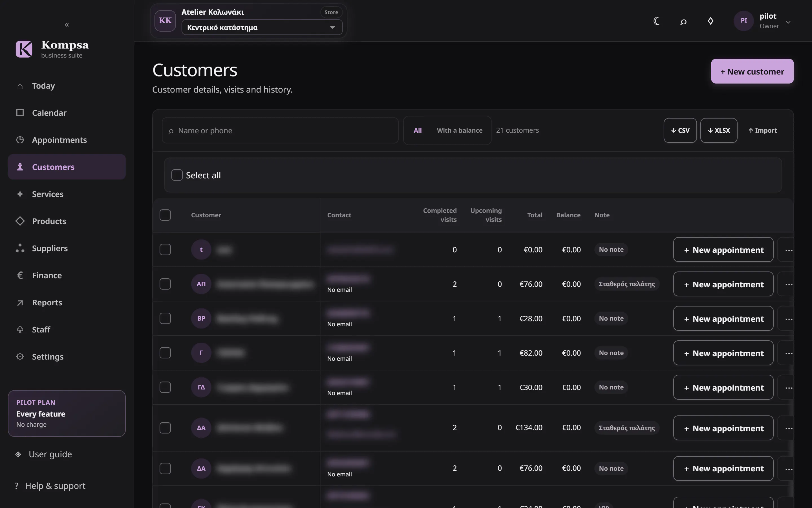The height and width of the screenshot is (508, 812).
Task: Select the Γ customer row checkbox
Action: tap(165, 353)
